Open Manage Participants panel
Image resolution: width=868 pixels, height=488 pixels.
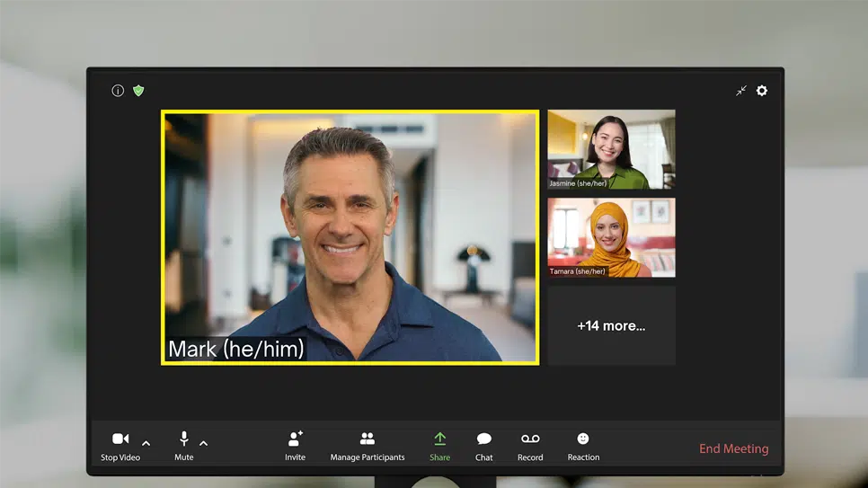coord(368,447)
